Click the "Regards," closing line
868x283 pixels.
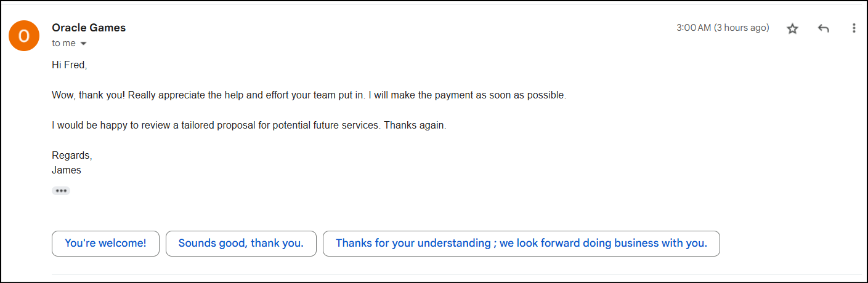click(x=71, y=156)
